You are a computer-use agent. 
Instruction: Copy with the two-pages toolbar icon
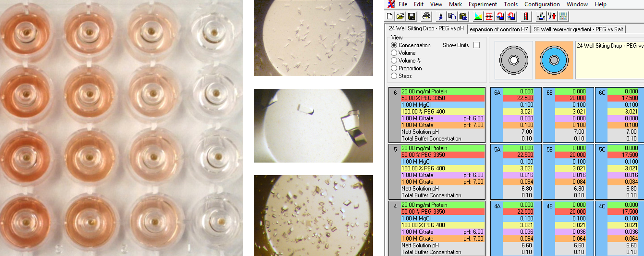pos(452,16)
